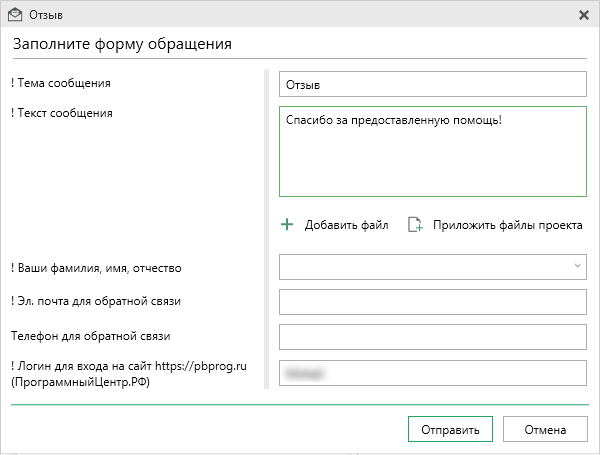Select the email for feedback input field
600x455 pixels.
[432, 302]
